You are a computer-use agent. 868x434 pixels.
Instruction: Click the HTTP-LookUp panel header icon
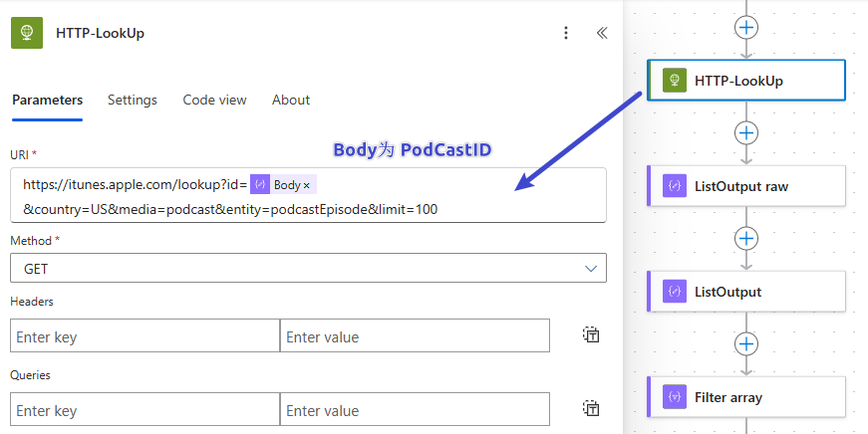(x=27, y=33)
